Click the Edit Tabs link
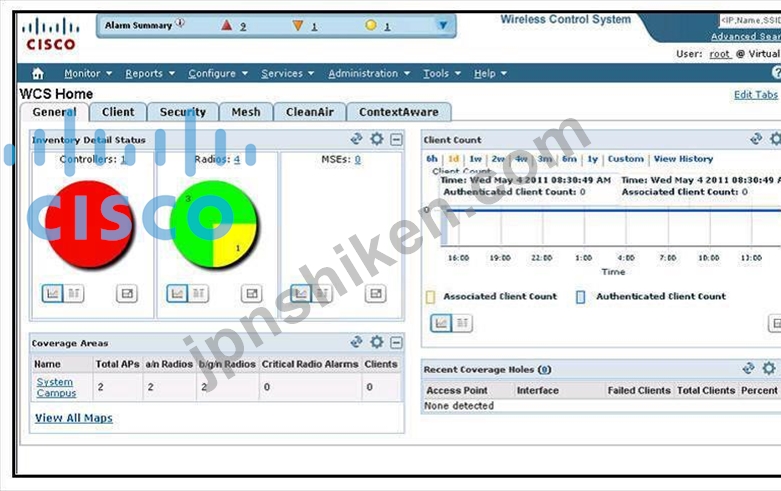Viewport: 781px width, 491px height. 756,95
